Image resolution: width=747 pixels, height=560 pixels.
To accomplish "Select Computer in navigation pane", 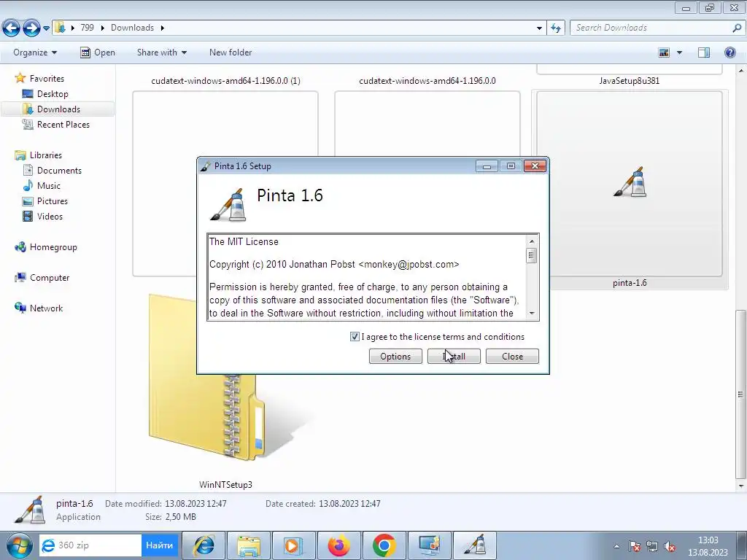I will [x=50, y=278].
